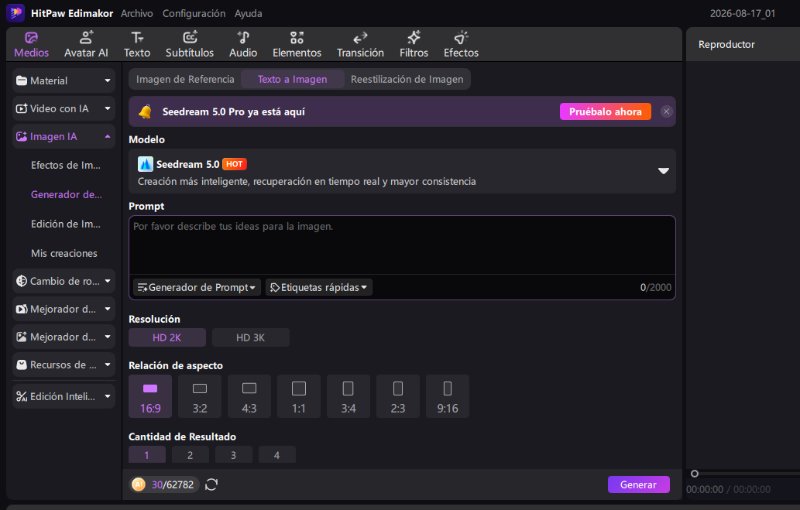Refresh the AI credits count
The height and width of the screenshot is (510, 800).
[x=211, y=484]
